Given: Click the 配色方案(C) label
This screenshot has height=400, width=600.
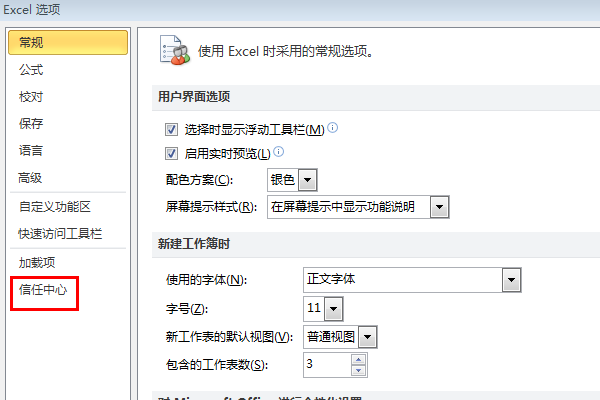Looking at the screenshot, I should click(x=199, y=180).
